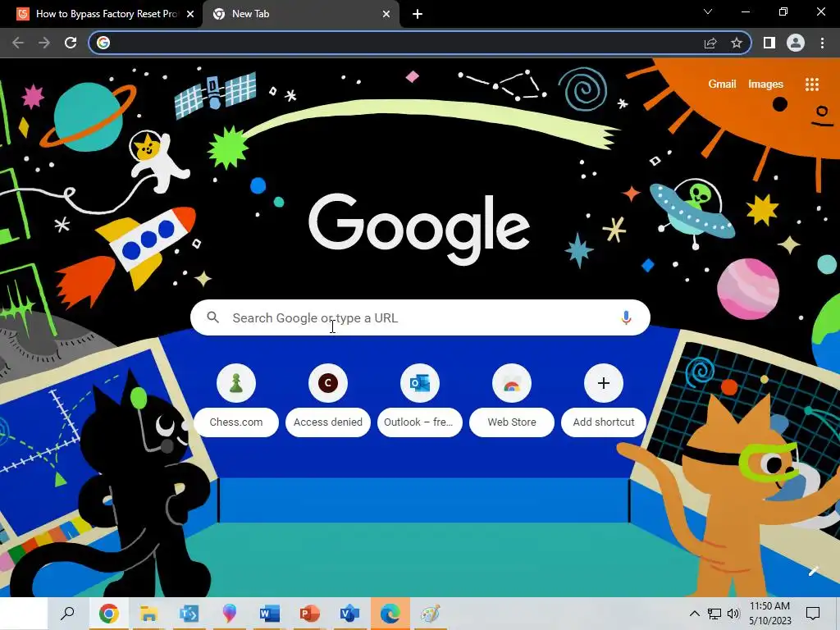Switch to How to Bypass Factory Reset tab
Screen dimensions: 840x630
pos(102,14)
